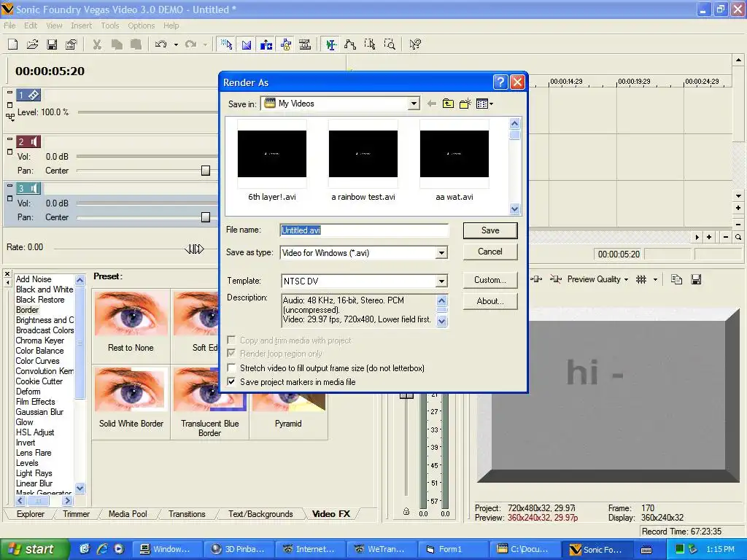Open the Insert menu

(x=82, y=26)
